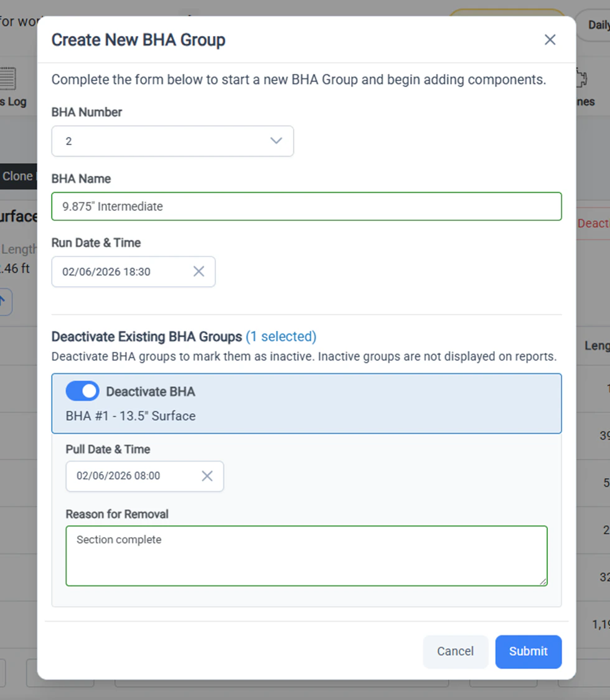Click the dropdown chevron for BHA Number
Screen dimensions: 610x700
coord(276,141)
